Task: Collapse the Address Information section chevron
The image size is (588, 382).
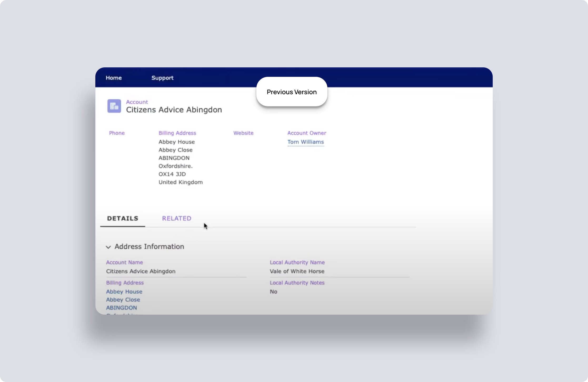Action: pos(108,247)
